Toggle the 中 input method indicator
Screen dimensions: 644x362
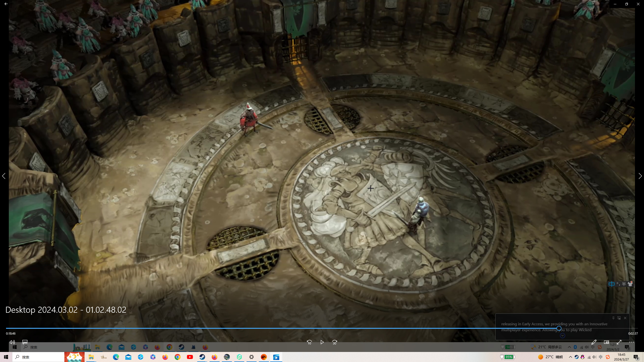click(x=601, y=357)
